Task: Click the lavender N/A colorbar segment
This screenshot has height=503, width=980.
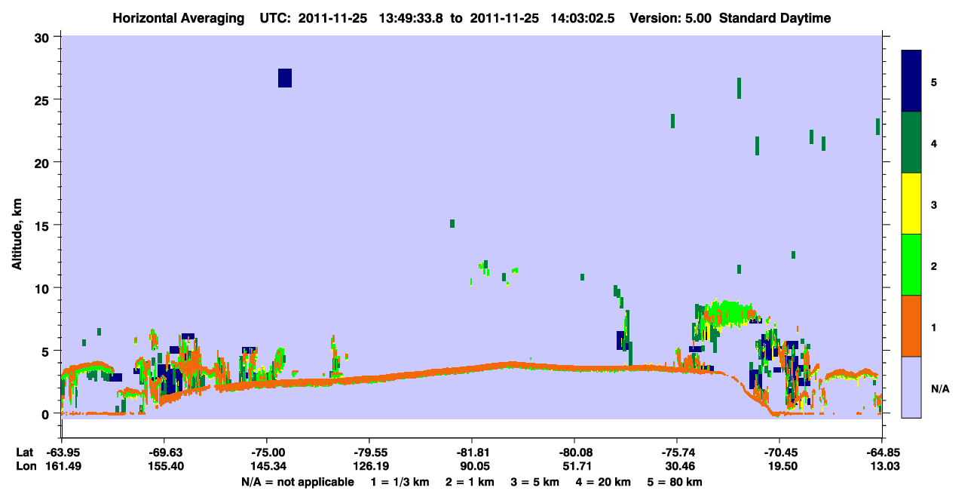Action: pyautogui.click(x=911, y=387)
